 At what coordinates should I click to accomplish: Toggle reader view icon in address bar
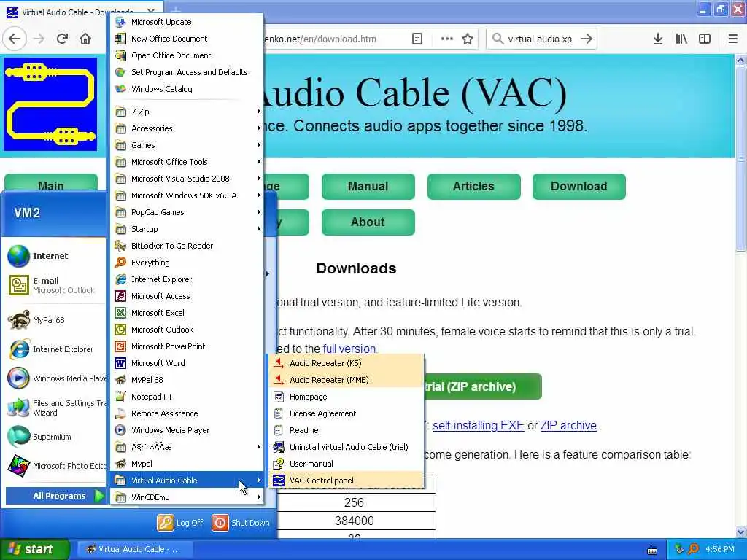click(417, 39)
